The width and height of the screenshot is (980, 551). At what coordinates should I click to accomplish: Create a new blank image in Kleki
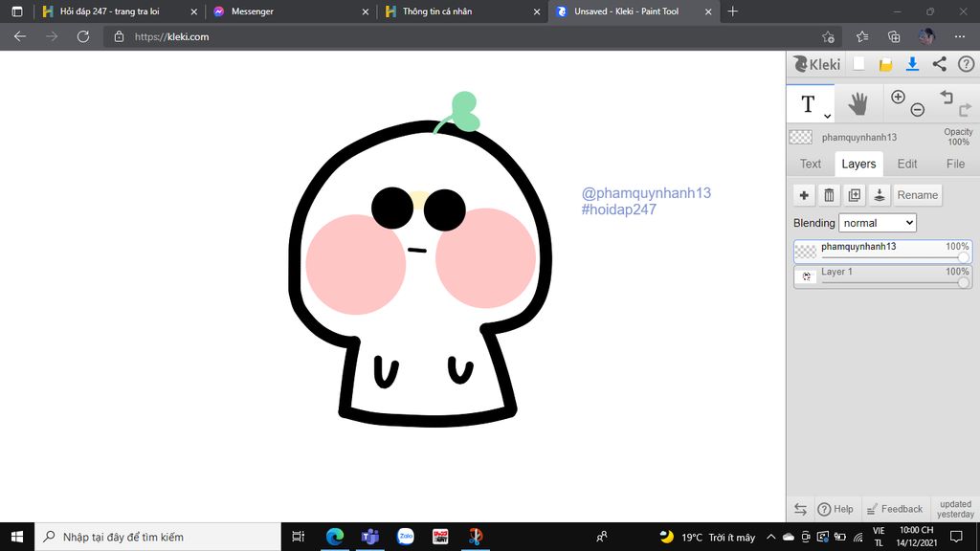click(858, 64)
